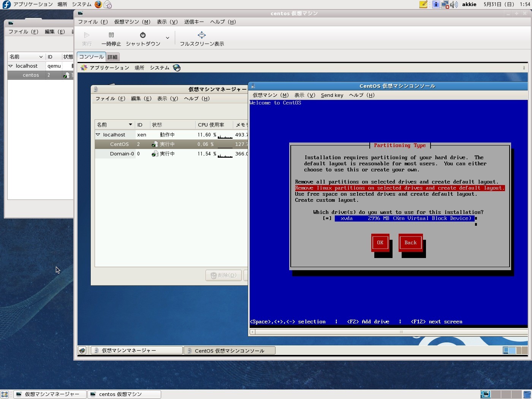Select 'Remove all partitions' layout option
The height and width of the screenshot is (399, 532).
click(x=397, y=182)
